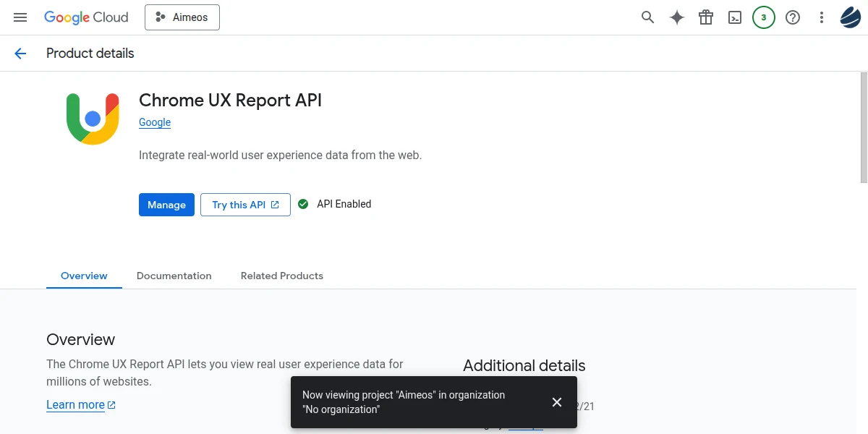Image resolution: width=868 pixels, height=434 pixels.
Task: Select the Overview tab
Action: 84,276
